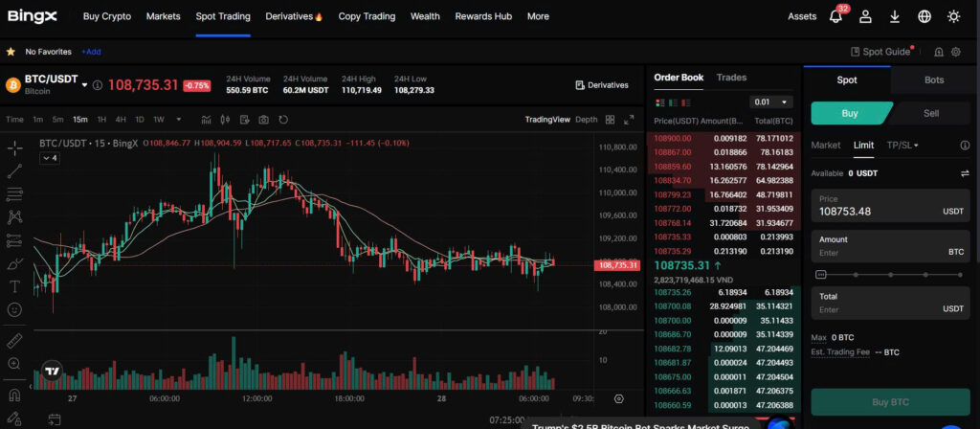Select the brush drawing tool
980x429 pixels.
coord(15,263)
